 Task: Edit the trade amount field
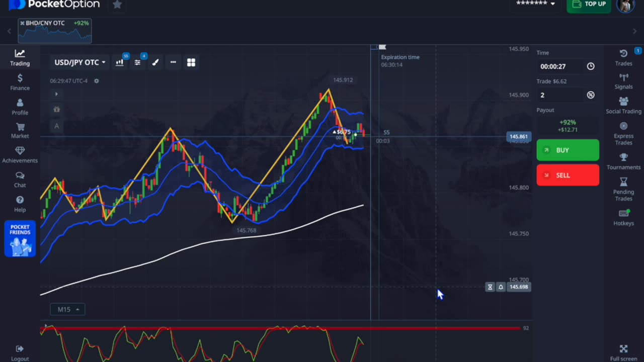click(x=559, y=95)
